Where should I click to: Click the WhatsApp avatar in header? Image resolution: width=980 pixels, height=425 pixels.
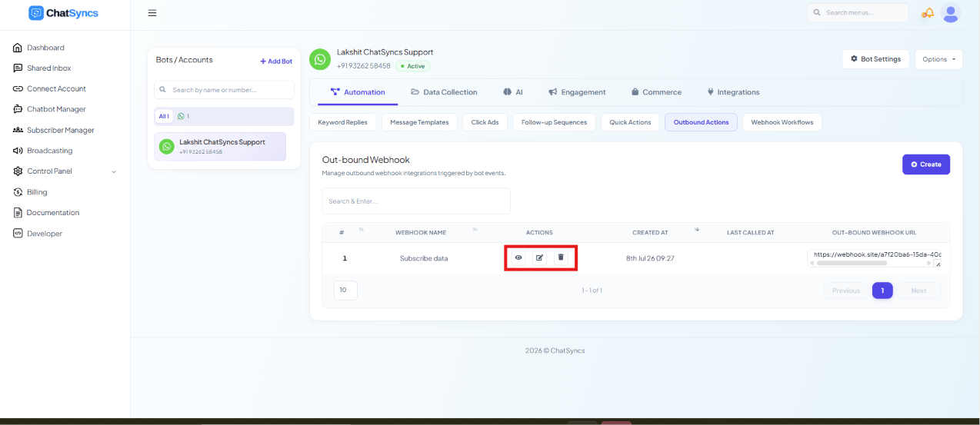pyautogui.click(x=320, y=59)
